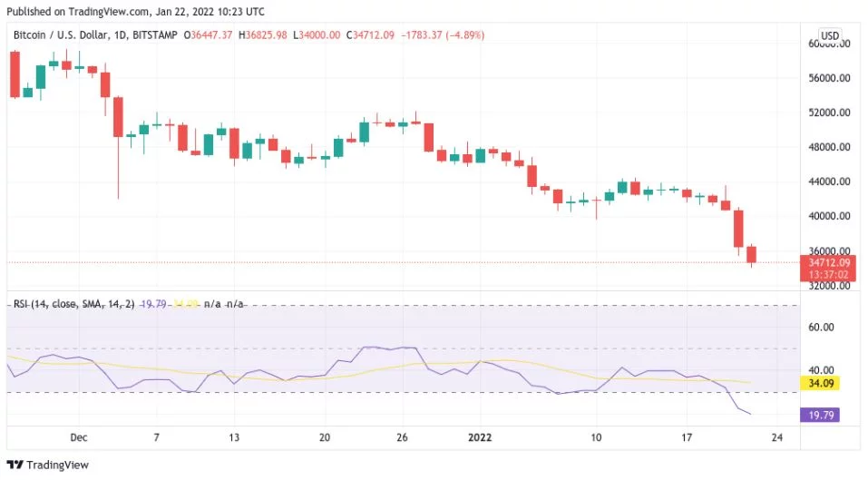This screenshot has width=868, height=480.
Task: Click the 44000.00 price axis label
Action: click(829, 181)
